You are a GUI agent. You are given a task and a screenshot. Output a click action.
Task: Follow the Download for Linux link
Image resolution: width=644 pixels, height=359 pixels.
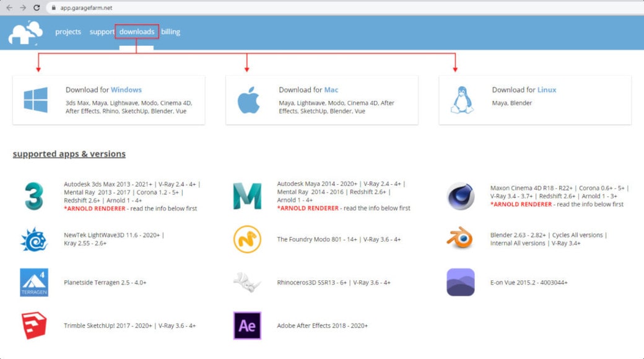[x=524, y=90]
